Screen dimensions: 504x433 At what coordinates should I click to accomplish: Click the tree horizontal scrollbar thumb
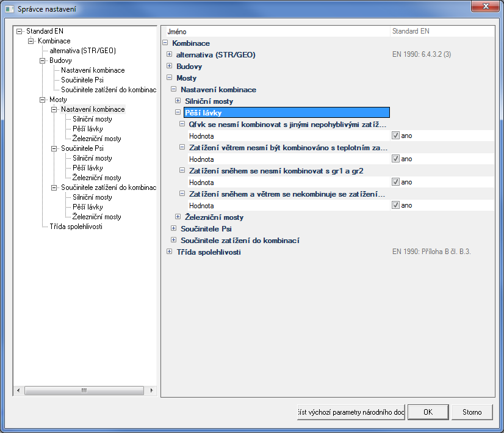point(84,390)
